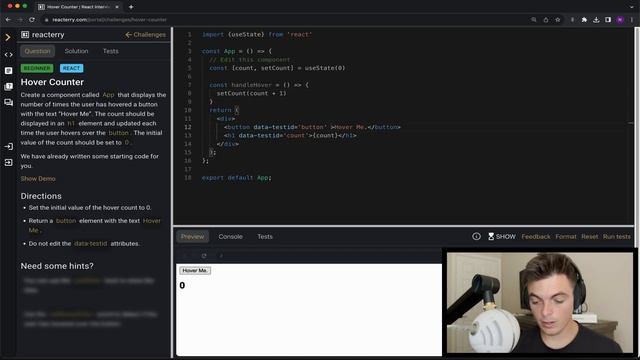
Task: Open the browser downloads icon
Action: 596,20
